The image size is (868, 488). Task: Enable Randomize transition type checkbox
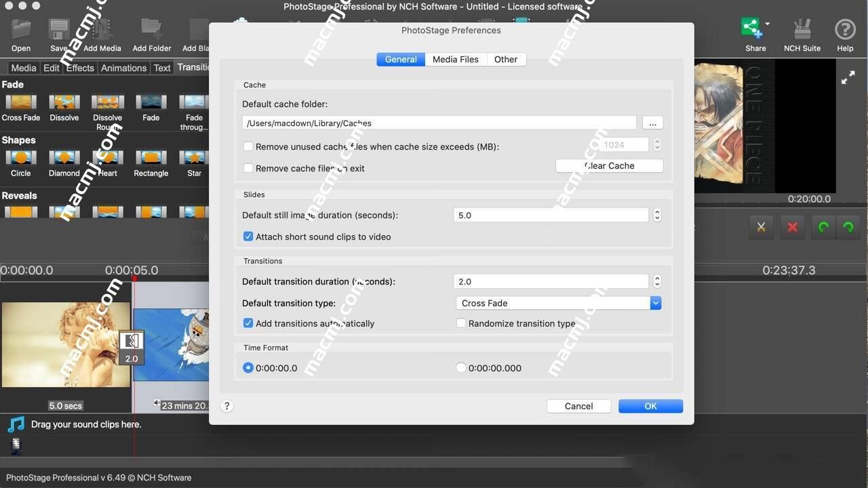[461, 323]
